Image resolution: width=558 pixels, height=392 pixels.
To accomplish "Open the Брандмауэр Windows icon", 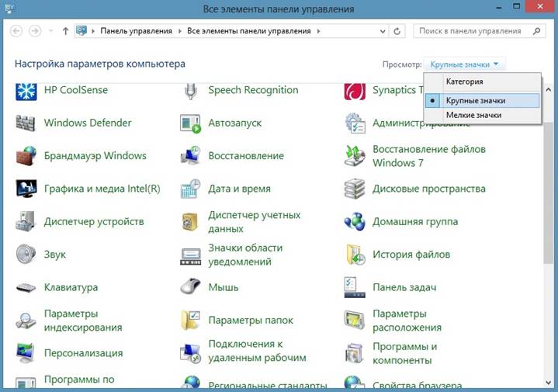I will click(26, 156).
